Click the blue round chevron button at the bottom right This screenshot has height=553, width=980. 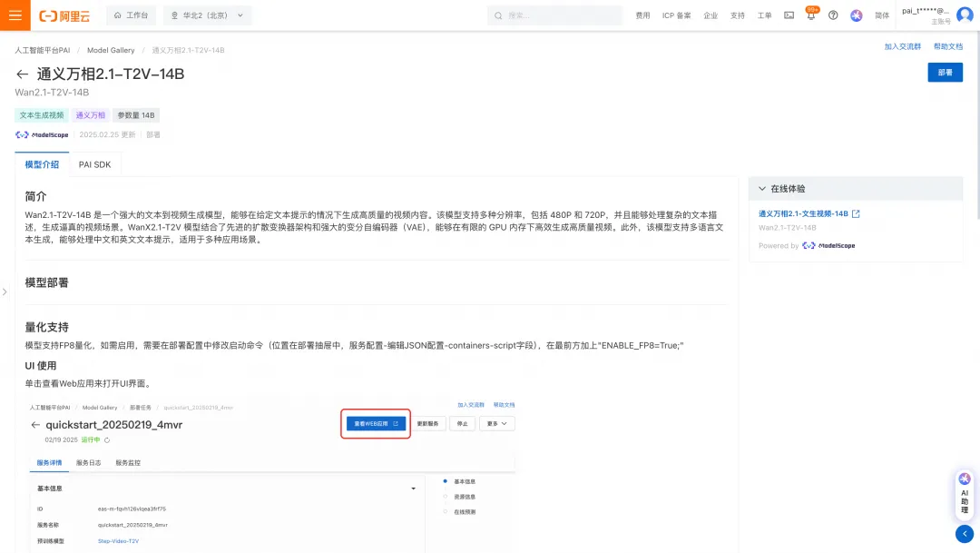pyautogui.click(x=965, y=534)
